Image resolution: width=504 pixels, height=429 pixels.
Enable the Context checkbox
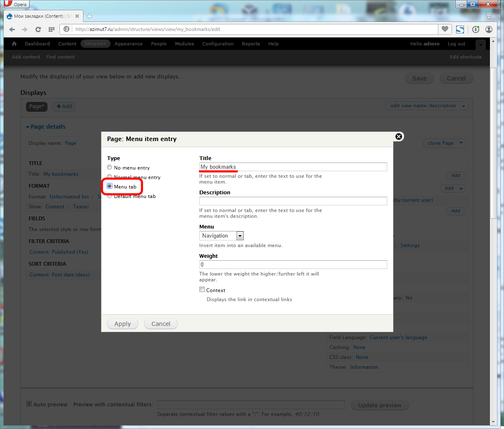202,290
